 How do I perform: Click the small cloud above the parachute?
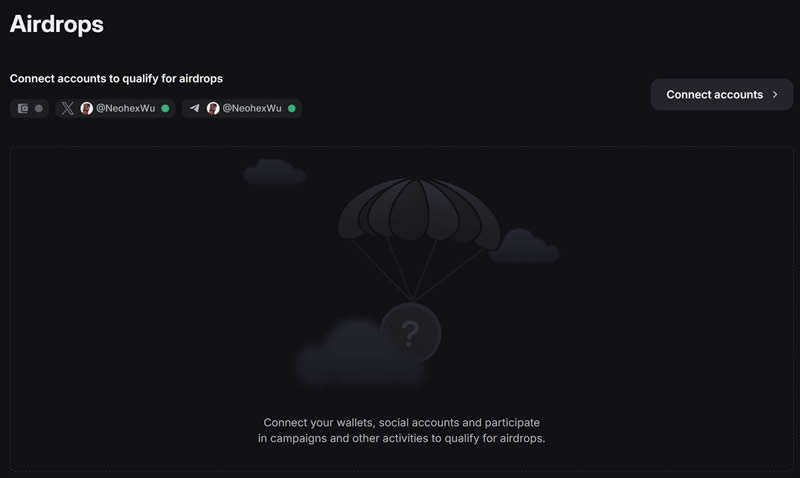point(274,171)
